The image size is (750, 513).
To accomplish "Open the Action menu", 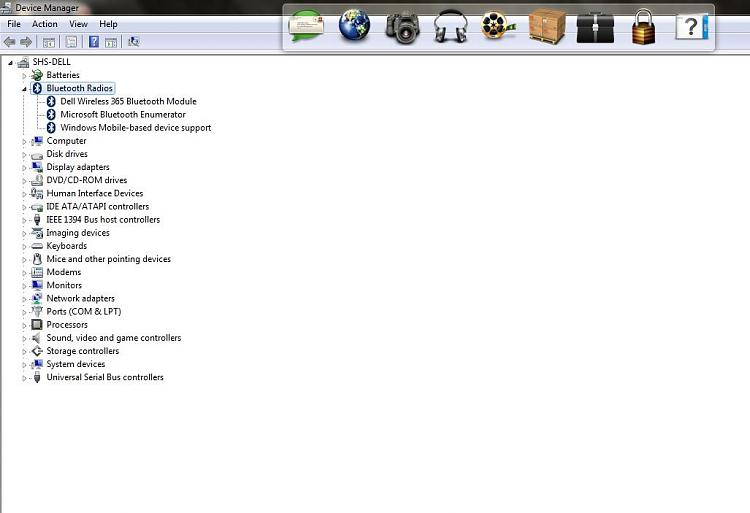I will click(x=44, y=24).
